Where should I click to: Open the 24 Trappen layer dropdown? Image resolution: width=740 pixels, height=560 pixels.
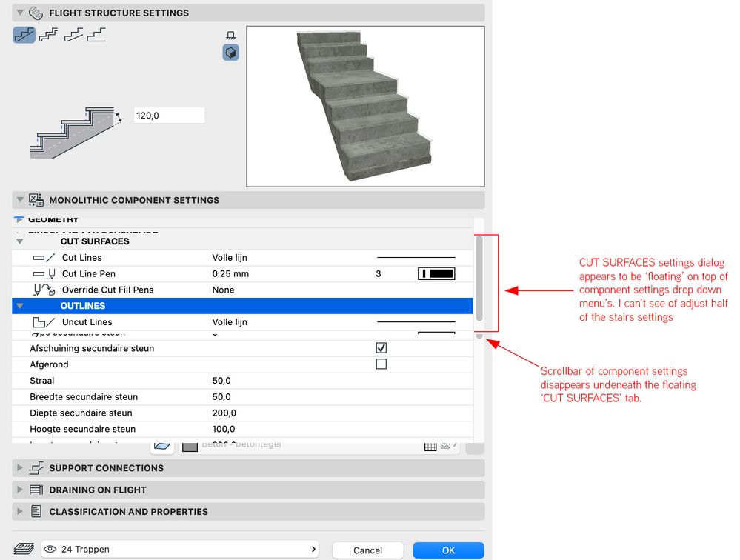(180, 549)
